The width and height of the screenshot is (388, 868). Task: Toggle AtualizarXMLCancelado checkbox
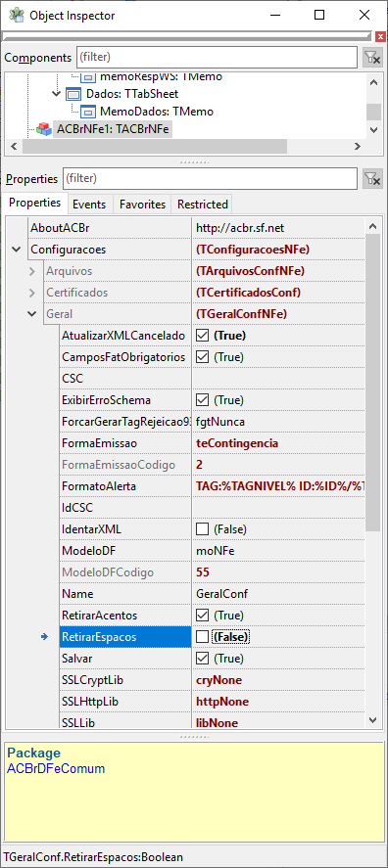202,336
